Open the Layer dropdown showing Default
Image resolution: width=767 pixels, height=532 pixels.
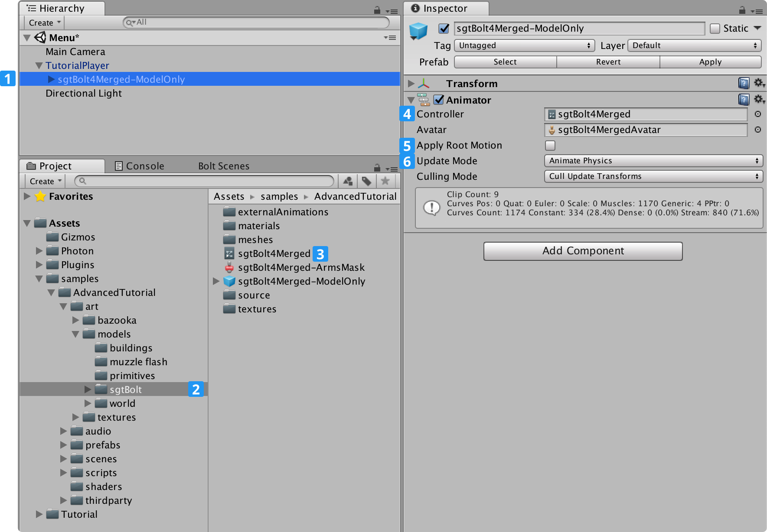click(x=694, y=45)
